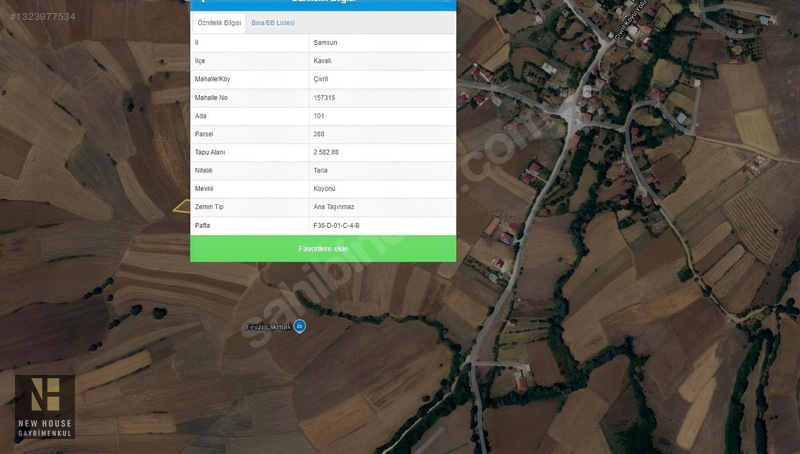Image resolution: width=800 pixels, height=454 pixels.
Task: Click the listing number #1323977534
Action: [x=42, y=17]
